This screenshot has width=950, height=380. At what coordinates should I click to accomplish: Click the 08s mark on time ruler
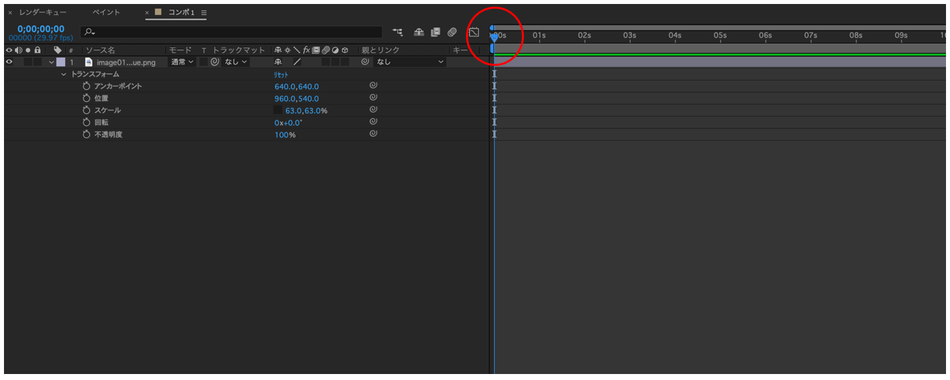click(x=856, y=36)
